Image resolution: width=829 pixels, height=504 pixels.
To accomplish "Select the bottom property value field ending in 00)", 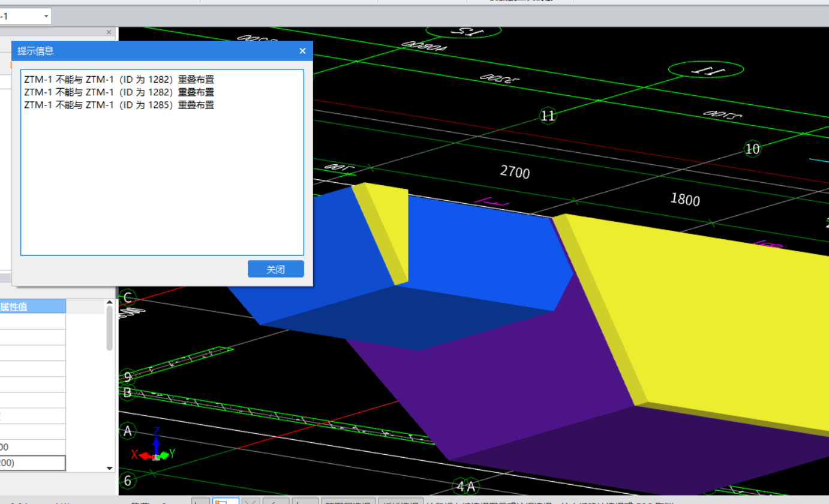I will coord(32,463).
